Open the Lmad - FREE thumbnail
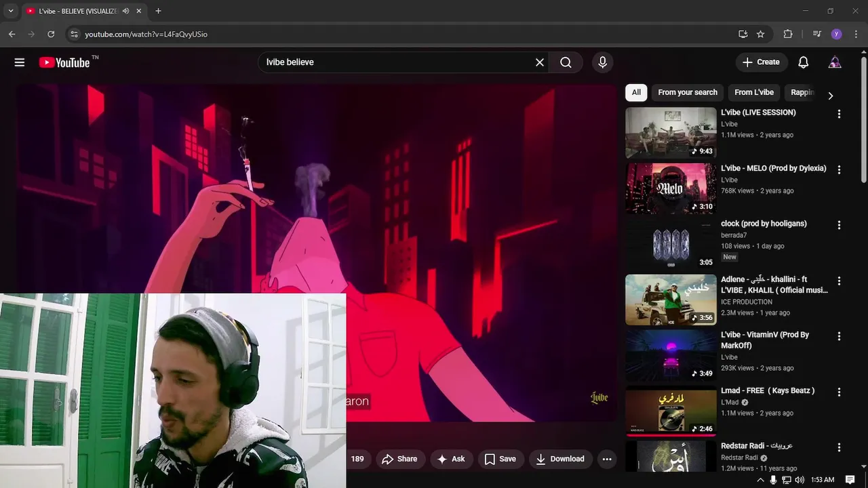 pos(671,411)
